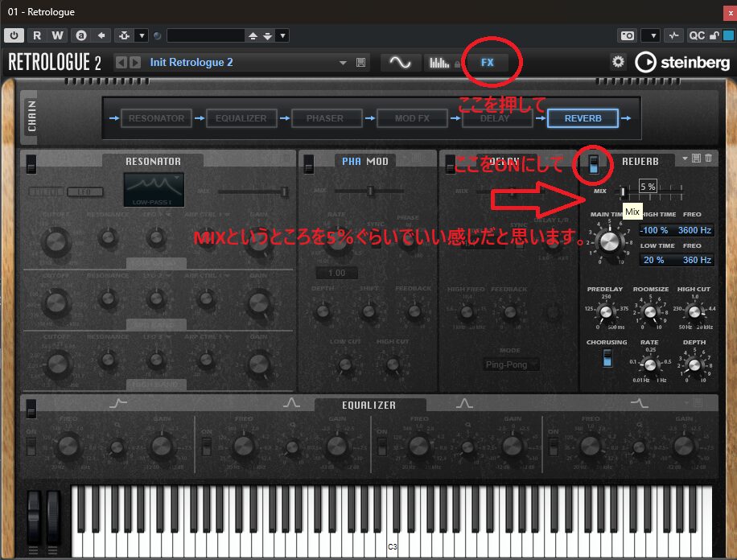Click the Reverb Mix slider
737x560 pixels.
click(650, 191)
